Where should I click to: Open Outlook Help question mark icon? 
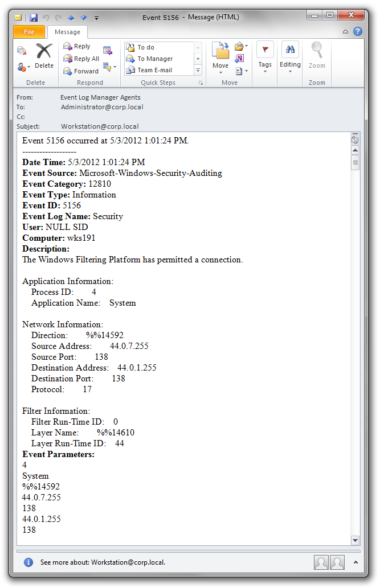tap(358, 31)
